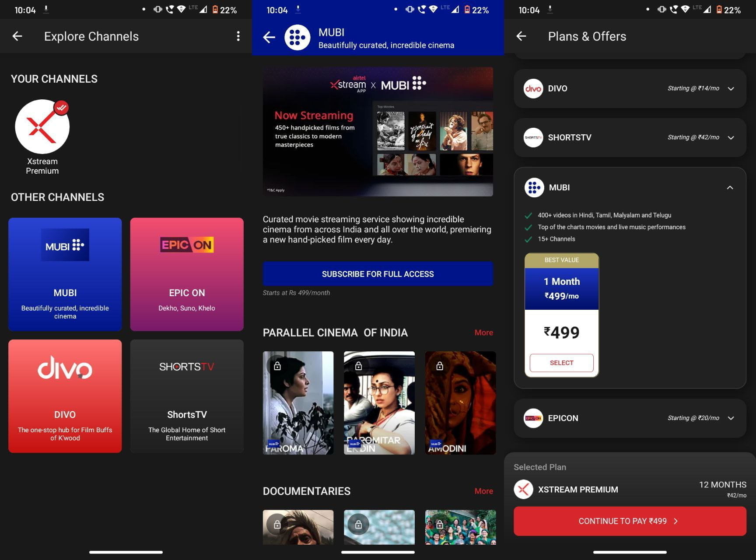Image resolution: width=756 pixels, height=560 pixels.
Task: Open the Xstream x MUBI Now Streaming banner
Action: (x=378, y=132)
